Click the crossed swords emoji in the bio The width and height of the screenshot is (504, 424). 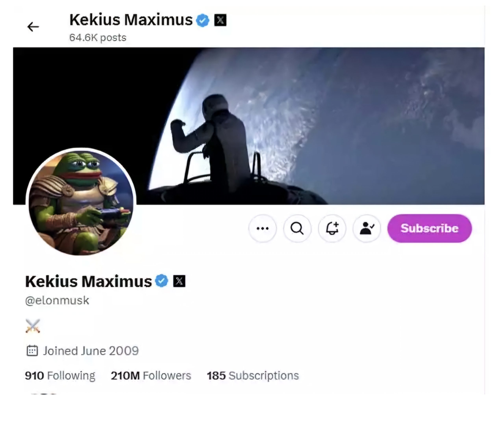pyautogui.click(x=33, y=326)
